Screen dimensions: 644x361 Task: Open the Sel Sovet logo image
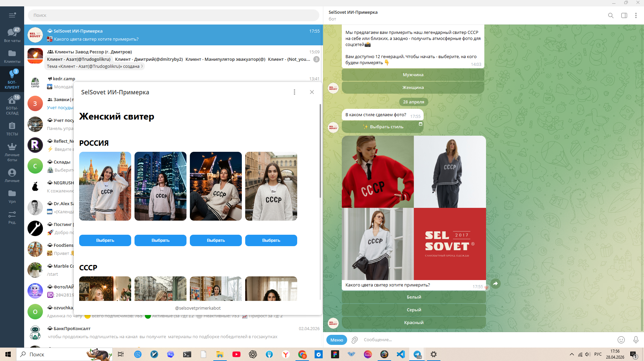[x=450, y=244]
